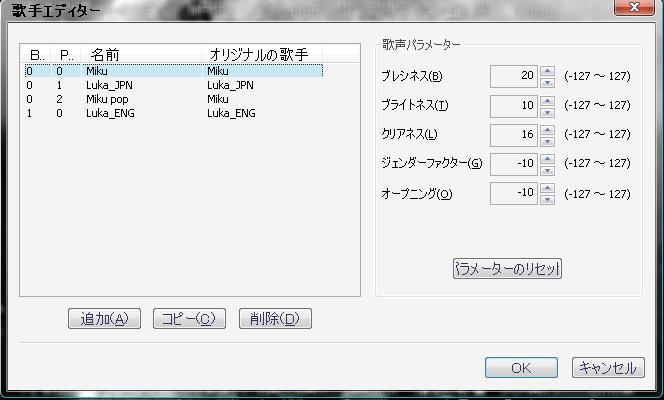Image resolution: width=664 pixels, height=400 pixels.
Task: Click the オープニング(O) label
Action: (417, 194)
